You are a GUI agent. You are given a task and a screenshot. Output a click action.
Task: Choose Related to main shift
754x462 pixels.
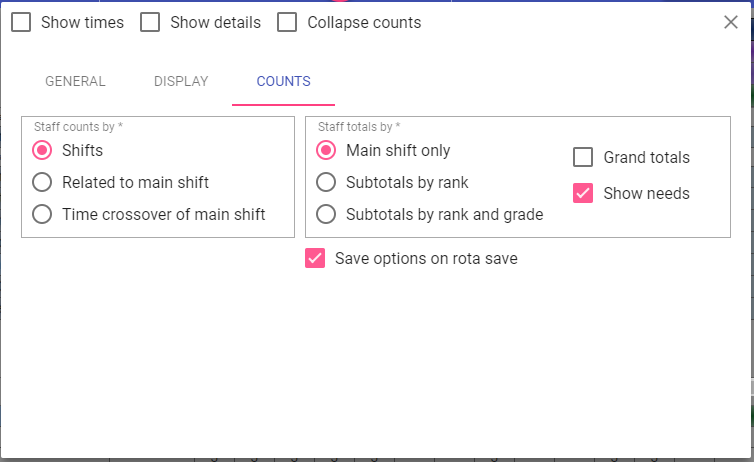point(42,182)
